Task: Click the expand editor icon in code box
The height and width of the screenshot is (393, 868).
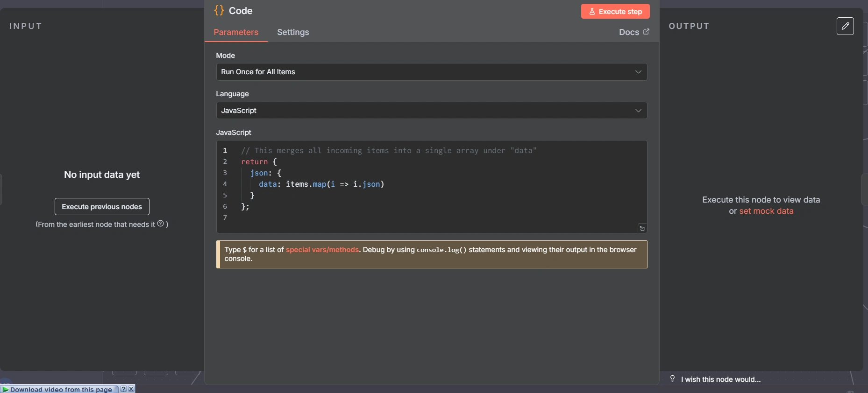Action: tap(642, 228)
